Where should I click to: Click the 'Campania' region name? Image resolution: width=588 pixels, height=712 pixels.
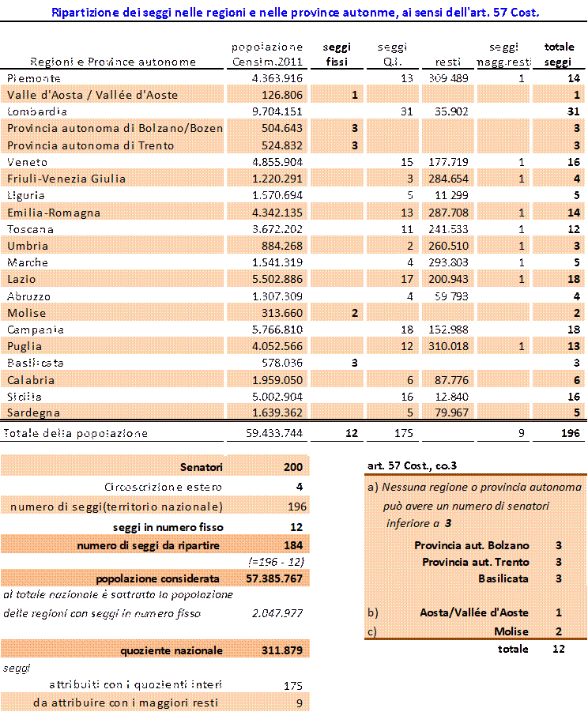coord(36,330)
